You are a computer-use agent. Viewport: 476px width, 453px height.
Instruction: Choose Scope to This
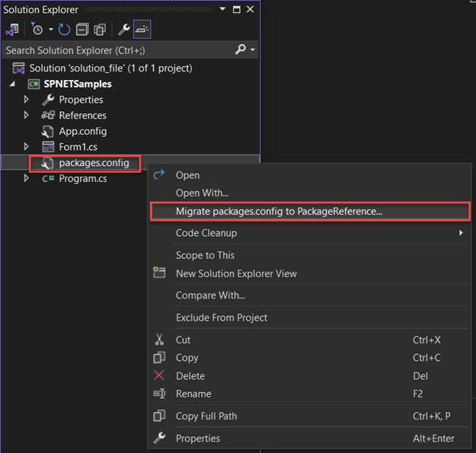point(310,256)
